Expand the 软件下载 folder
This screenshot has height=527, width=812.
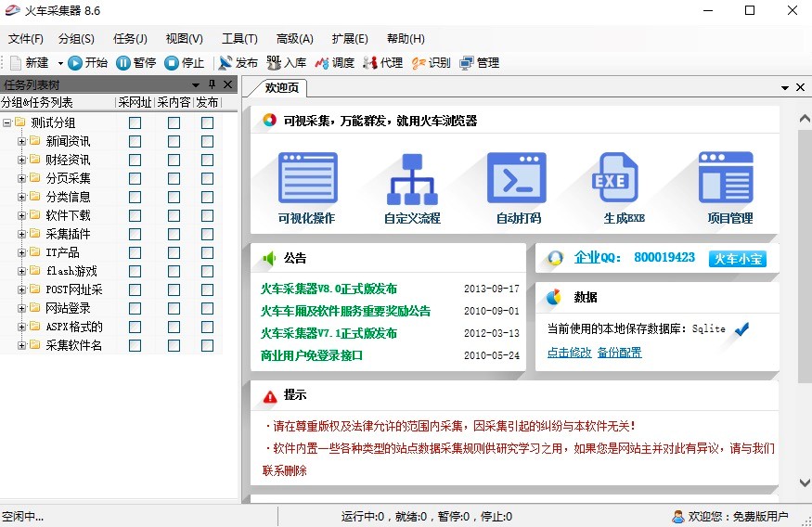click(x=21, y=215)
